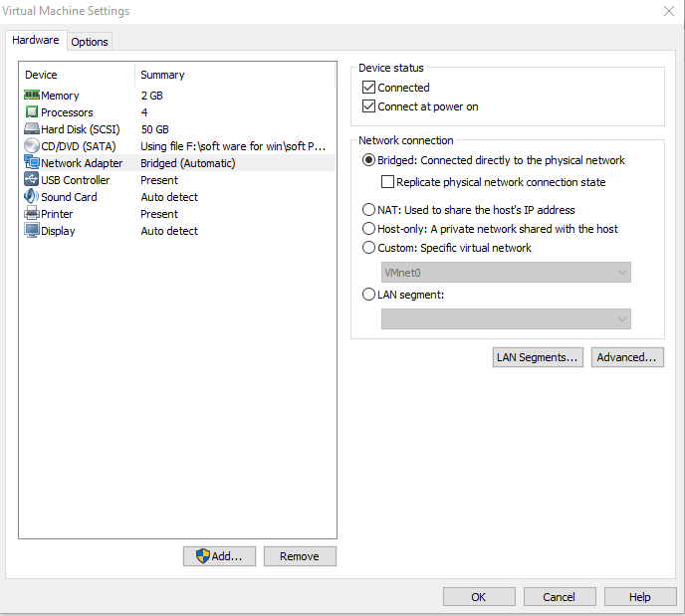Click the Processors icon
Viewport: 685px width, 616px height.
32,111
